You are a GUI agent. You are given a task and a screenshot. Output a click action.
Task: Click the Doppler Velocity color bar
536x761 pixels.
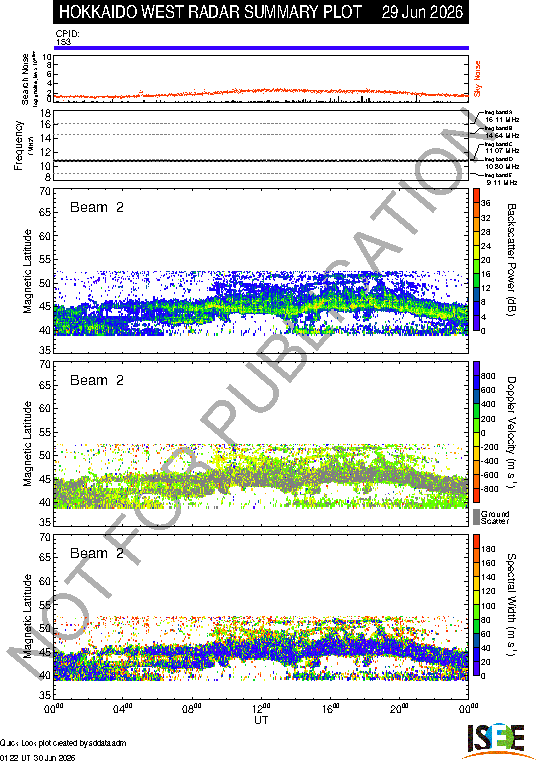tap(476, 432)
